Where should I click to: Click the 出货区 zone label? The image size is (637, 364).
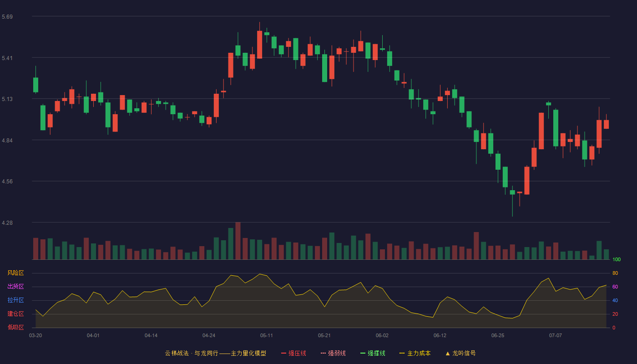15,287
